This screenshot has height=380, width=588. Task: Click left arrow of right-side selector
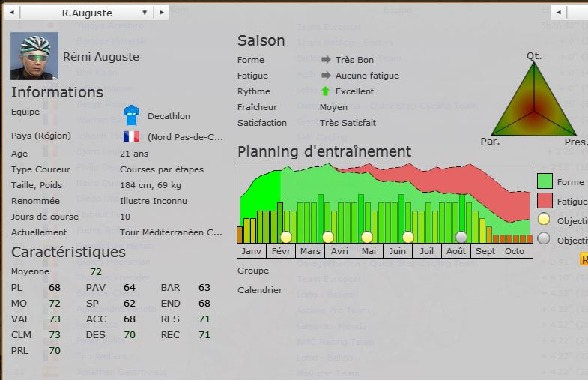559,13
